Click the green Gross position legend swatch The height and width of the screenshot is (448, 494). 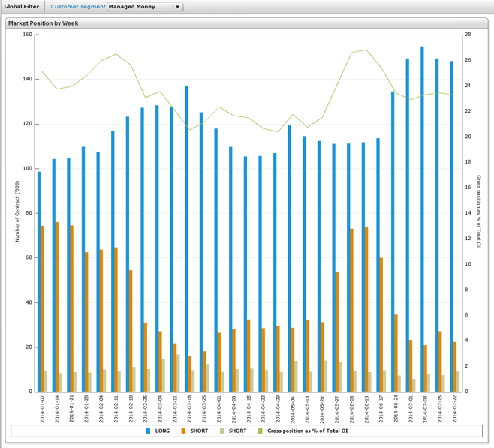coord(261,431)
